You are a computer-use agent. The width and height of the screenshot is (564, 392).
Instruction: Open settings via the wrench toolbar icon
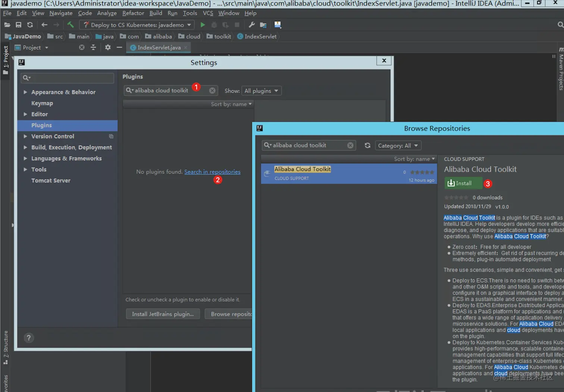tap(252, 25)
